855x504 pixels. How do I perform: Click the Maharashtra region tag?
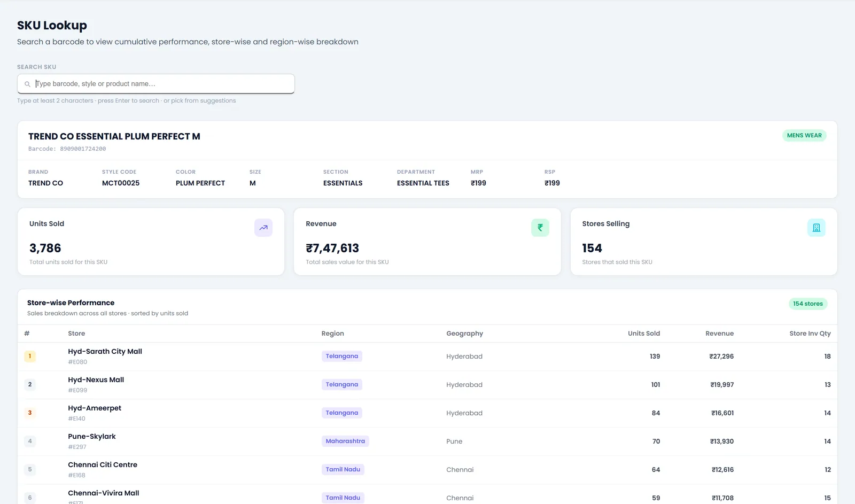[x=345, y=441]
